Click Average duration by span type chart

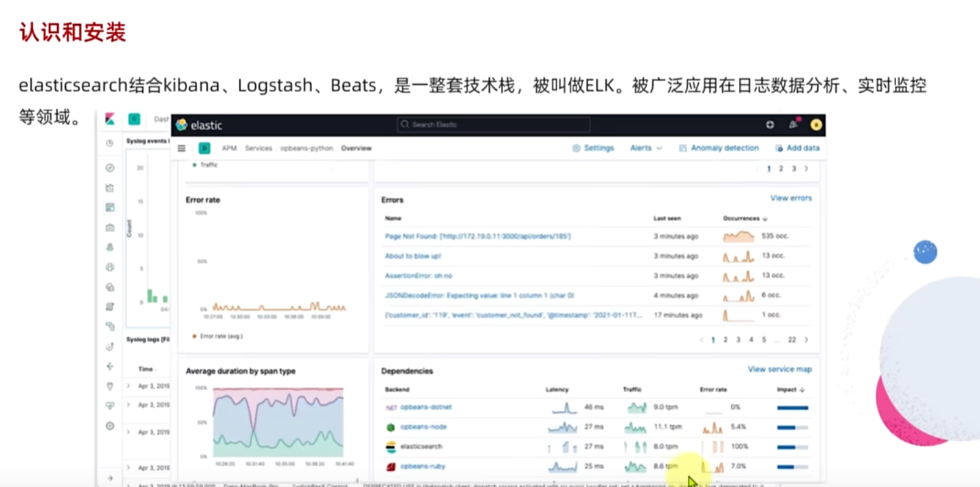point(278,422)
